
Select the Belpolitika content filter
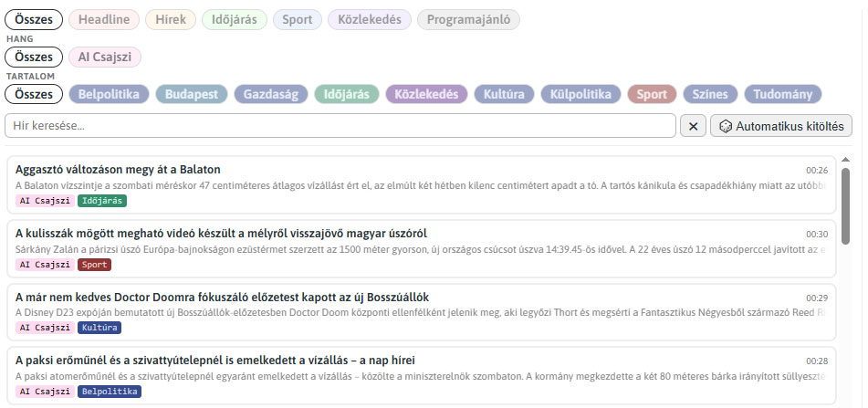tap(109, 94)
